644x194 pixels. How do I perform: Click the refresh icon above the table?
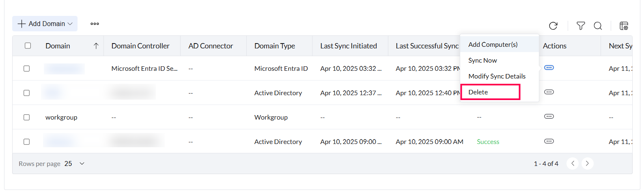553,26
